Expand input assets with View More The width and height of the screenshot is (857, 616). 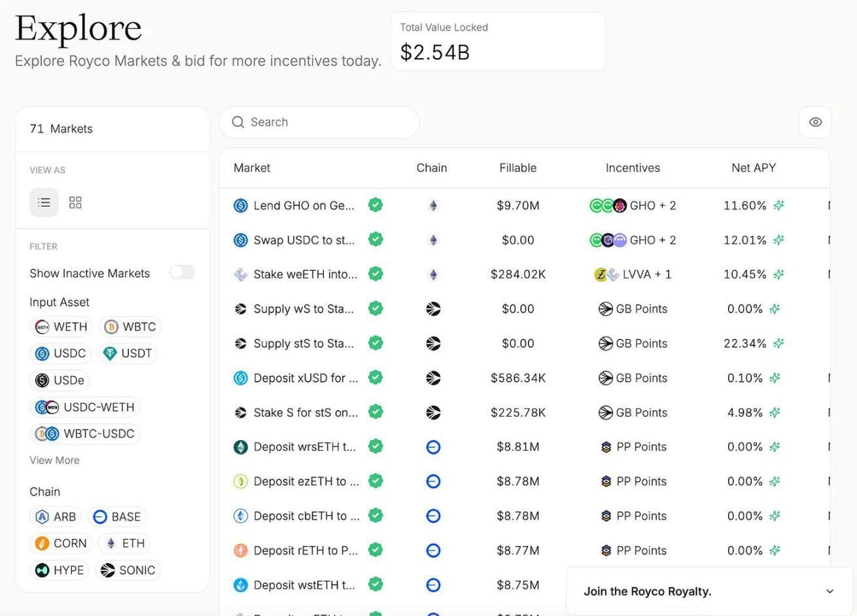[54, 460]
